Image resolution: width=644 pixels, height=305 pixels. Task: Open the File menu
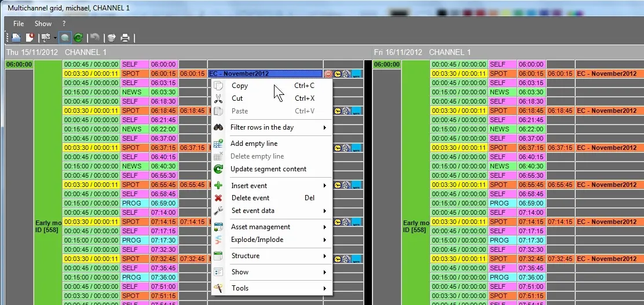point(19,24)
